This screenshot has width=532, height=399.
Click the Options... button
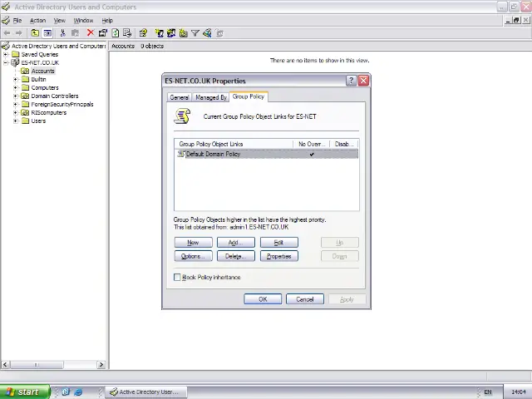[x=193, y=256]
